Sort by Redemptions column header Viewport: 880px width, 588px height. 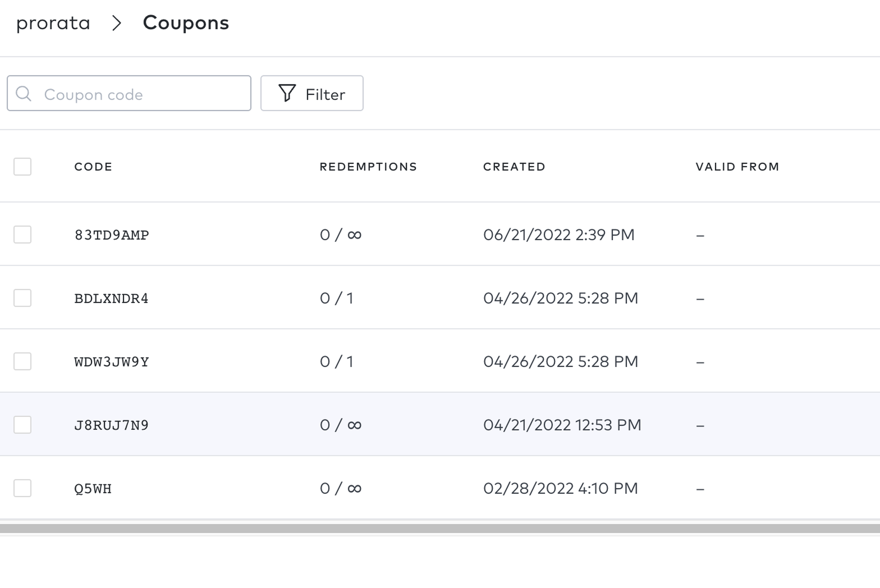tap(368, 167)
